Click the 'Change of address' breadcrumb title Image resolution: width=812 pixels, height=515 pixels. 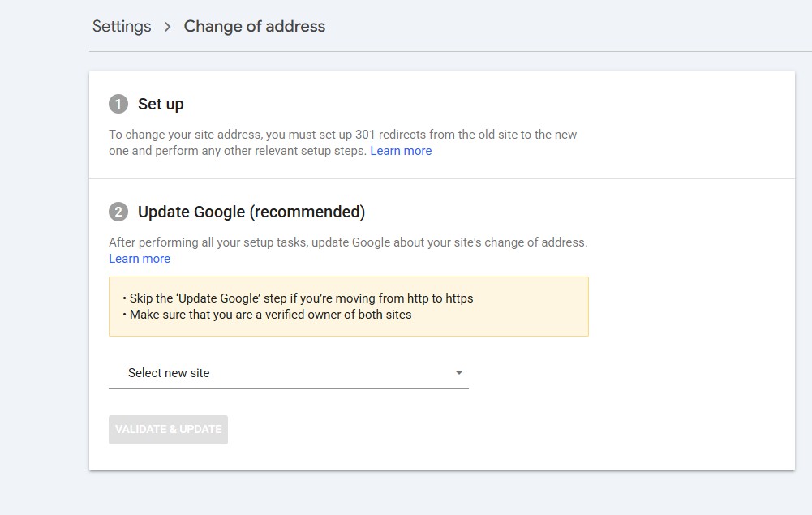point(254,27)
